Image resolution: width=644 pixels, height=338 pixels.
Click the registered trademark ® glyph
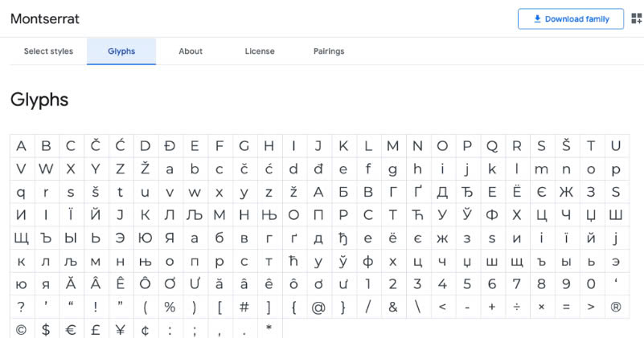[616, 307]
